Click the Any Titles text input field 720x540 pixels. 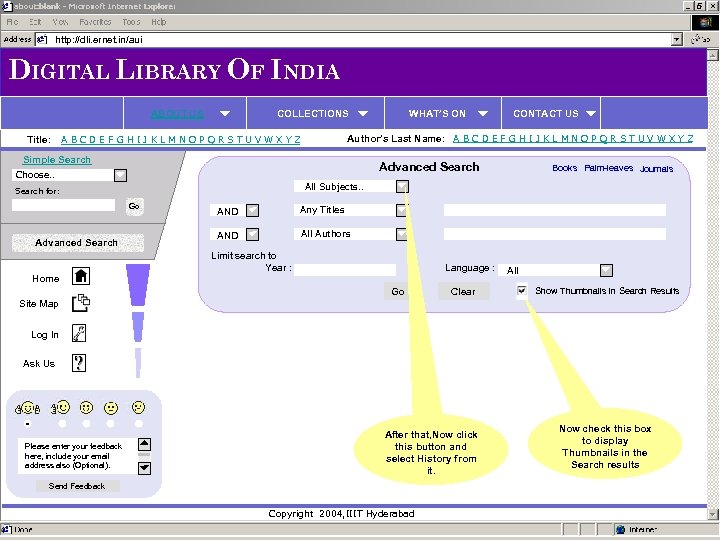(x=555, y=210)
